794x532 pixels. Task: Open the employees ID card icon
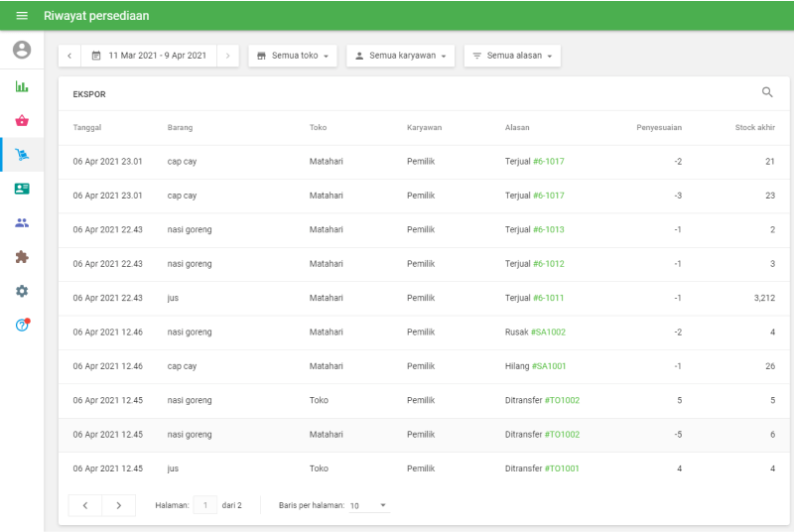[x=22, y=189]
